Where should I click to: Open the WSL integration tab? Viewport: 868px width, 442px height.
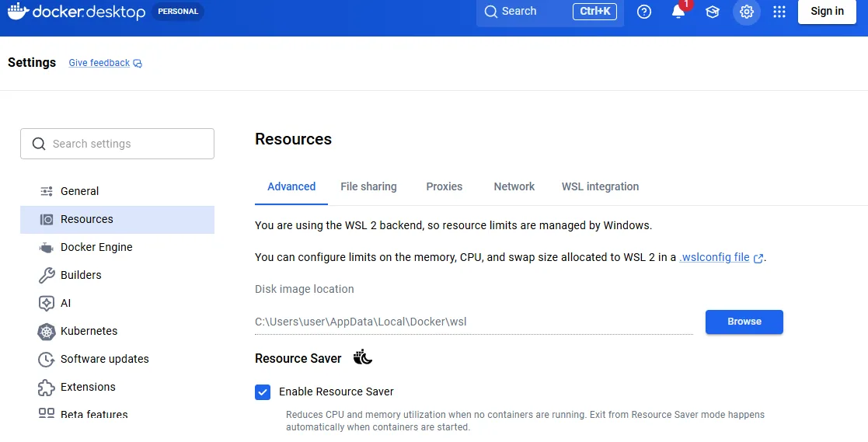pos(600,187)
